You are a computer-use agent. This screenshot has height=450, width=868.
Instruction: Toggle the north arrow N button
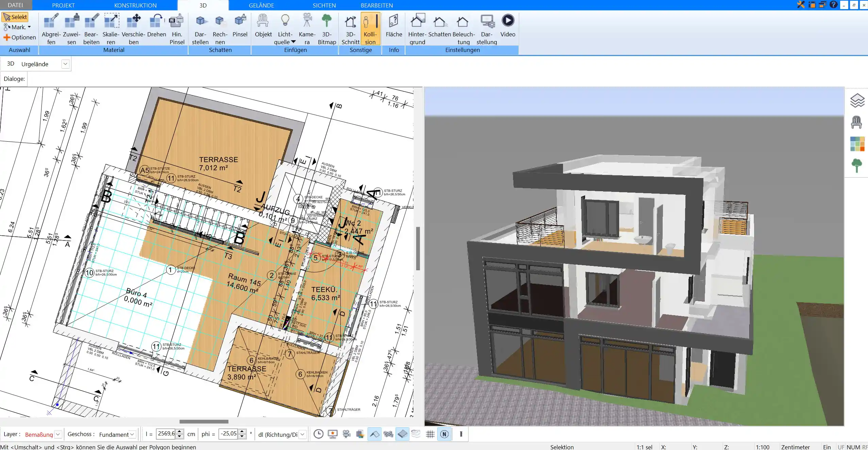[x=444, y=434]
